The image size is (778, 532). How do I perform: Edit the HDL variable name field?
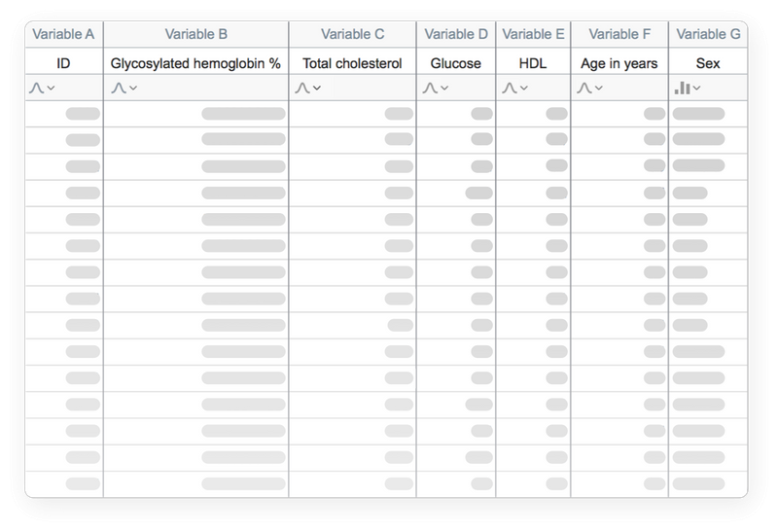(533, 63)
